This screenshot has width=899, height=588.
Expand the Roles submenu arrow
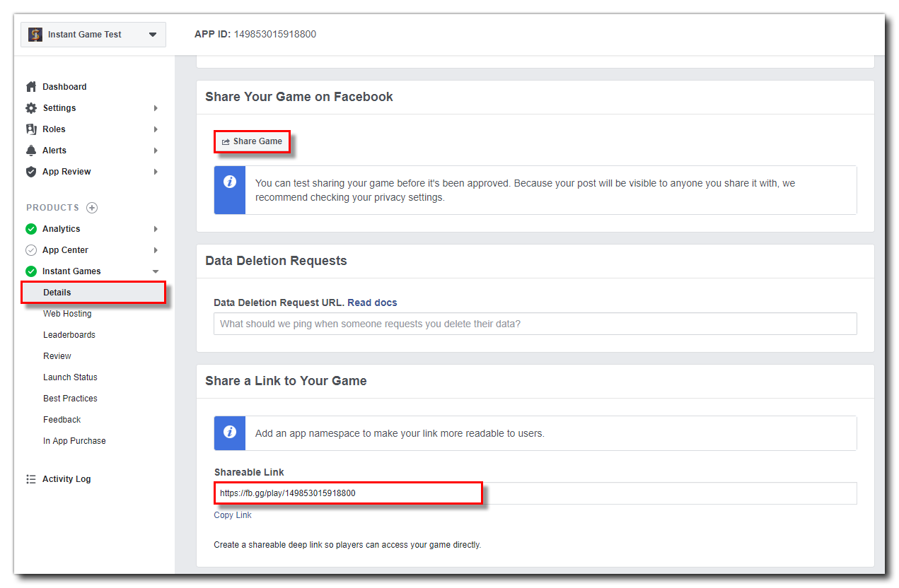[x=156, y=129]
